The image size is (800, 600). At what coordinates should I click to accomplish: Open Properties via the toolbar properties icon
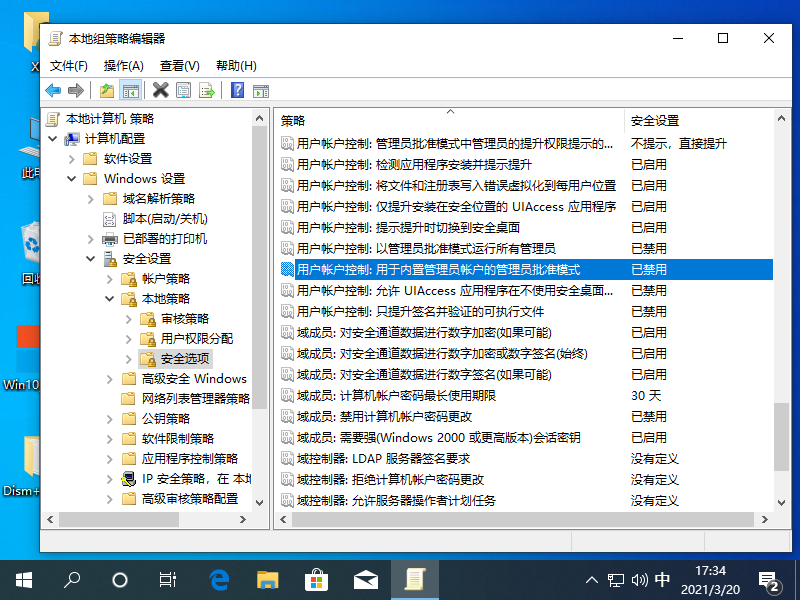point(184,90)
